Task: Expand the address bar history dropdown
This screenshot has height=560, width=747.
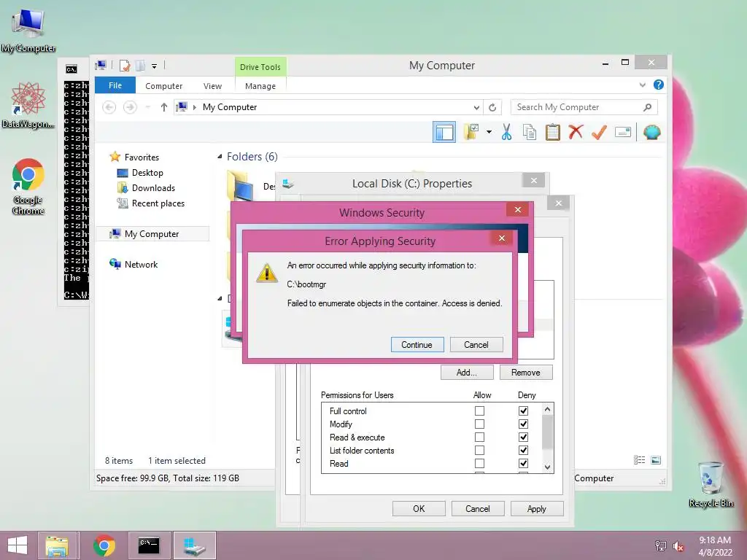Action: tap(476, 108)
